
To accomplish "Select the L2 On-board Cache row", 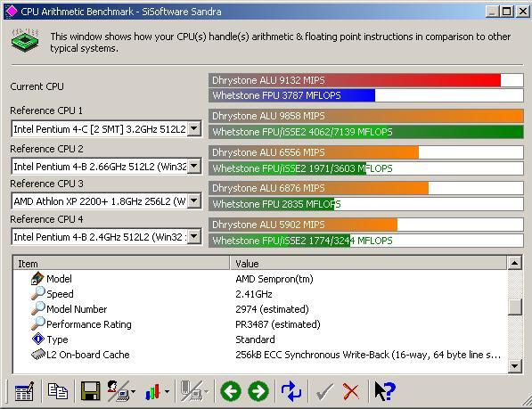I will 260,355.
